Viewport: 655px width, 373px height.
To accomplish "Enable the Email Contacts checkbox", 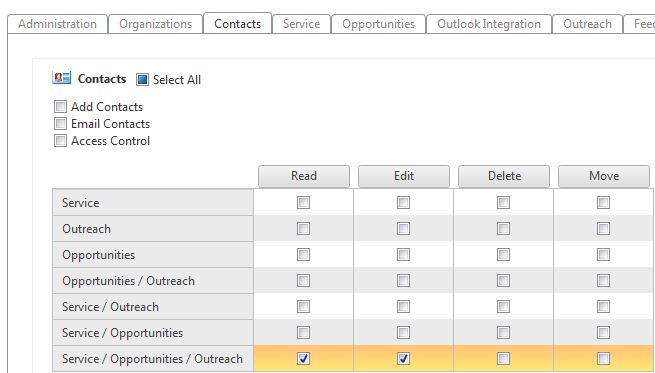I will pyautogui.click(x=60, y=124).
